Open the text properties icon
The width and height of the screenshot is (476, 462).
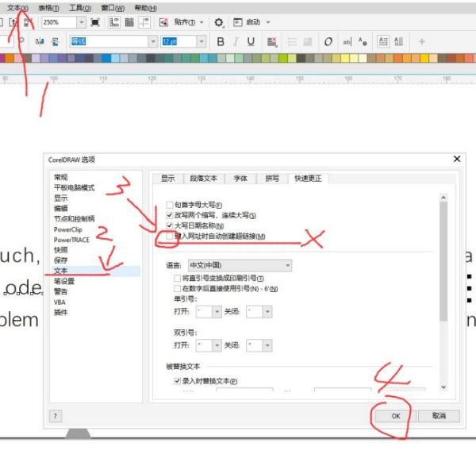point(363,41)
